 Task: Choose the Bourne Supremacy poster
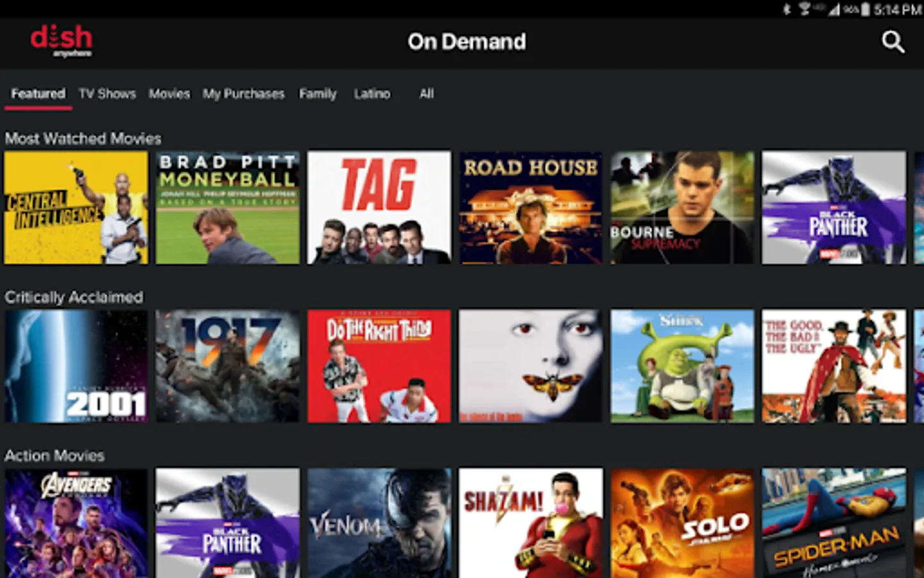pyautogui.click(x=682, y=207)
